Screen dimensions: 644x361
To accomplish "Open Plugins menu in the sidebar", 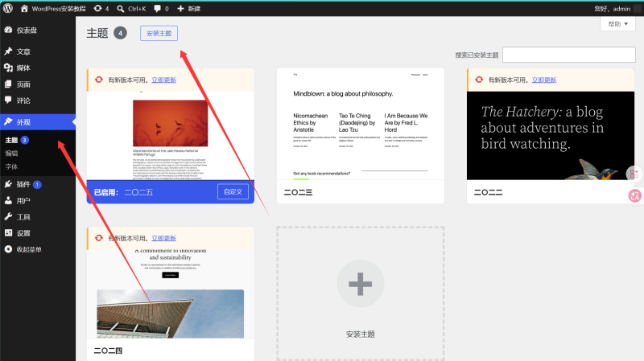I will click(x=38, y=184).
